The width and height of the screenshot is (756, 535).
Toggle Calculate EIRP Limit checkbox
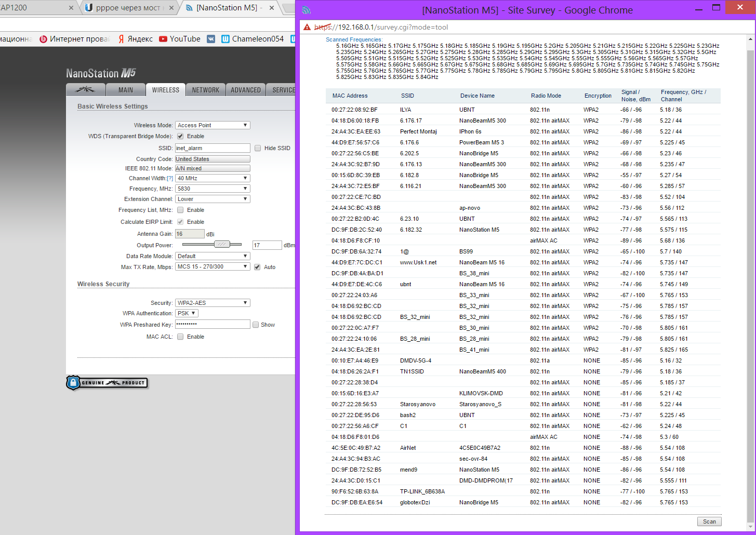click(x=180, y=222)
